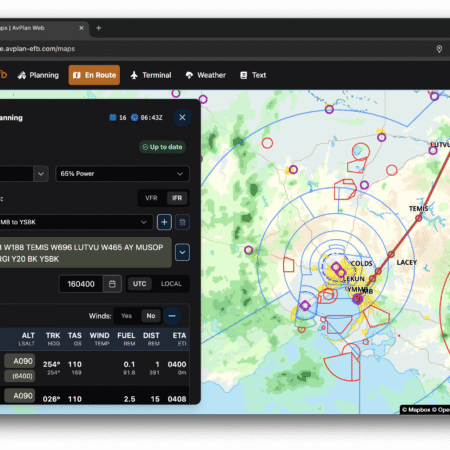Click the 160400 departure time field

(x=81, y=284)
